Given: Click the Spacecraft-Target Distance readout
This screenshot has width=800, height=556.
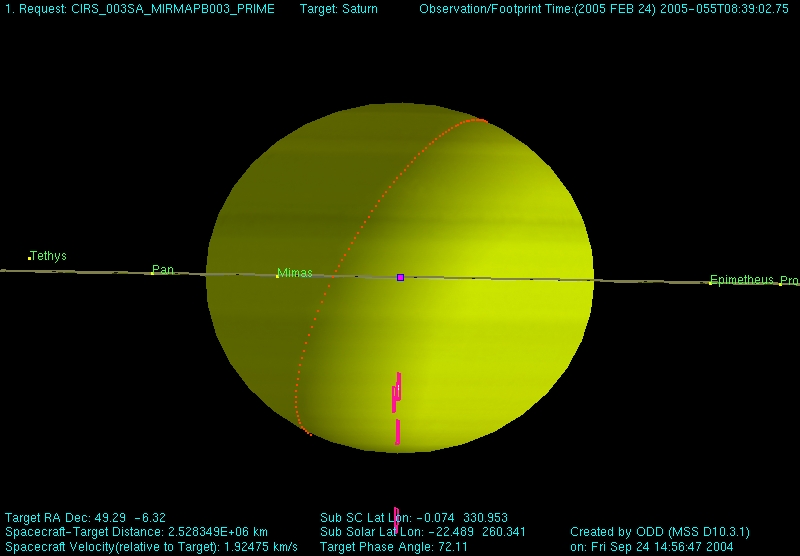Looking at the screenshot, I should click(x=136, y=532).
